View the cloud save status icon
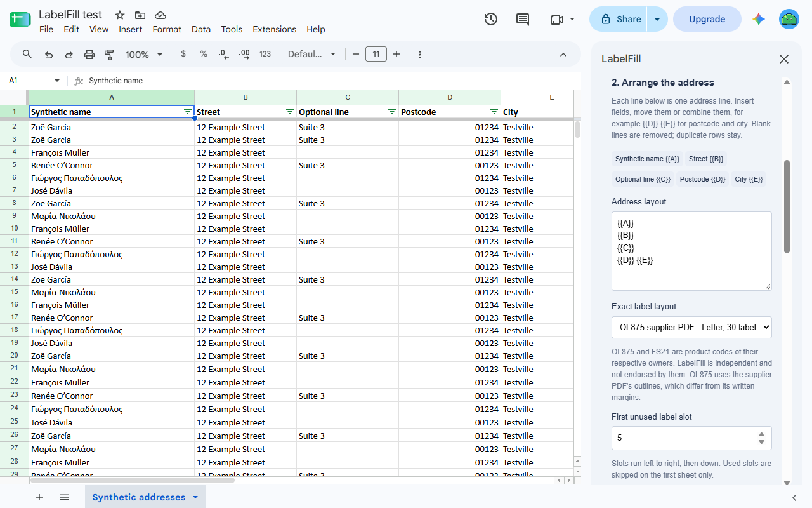Screen dimensions: 812x508 (x=160, y=15)
